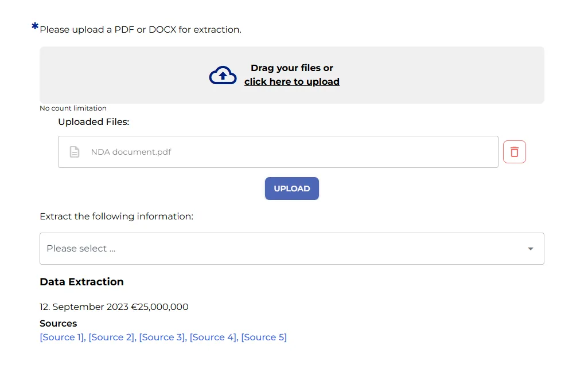This screenshot has width=588, height=377.
Task: Delete the uploaded file with the trash icon
Action: [514, 152]
